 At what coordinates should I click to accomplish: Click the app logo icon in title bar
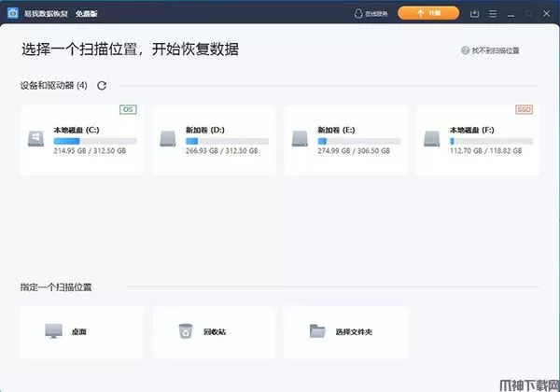[13, 13]
